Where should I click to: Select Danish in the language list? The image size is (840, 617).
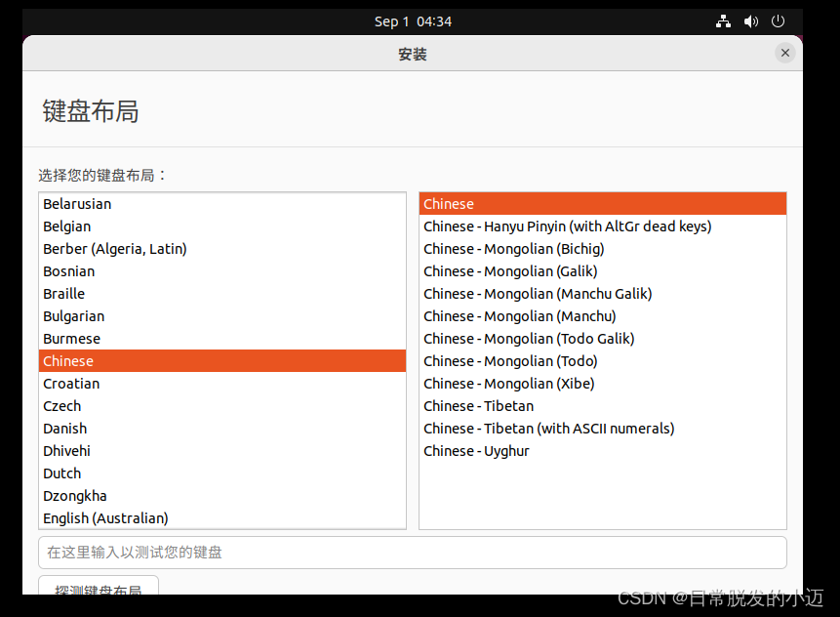click(x=222, y=429)
